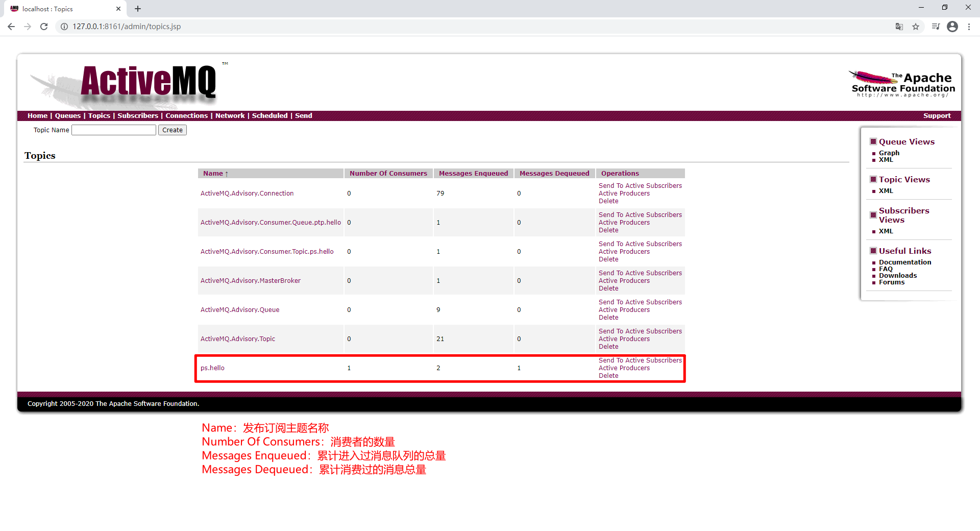View Active Producers for ActiveMQ.Advisory.MasterBroker
Screen dimensions: 980x531
pos(624,281)
